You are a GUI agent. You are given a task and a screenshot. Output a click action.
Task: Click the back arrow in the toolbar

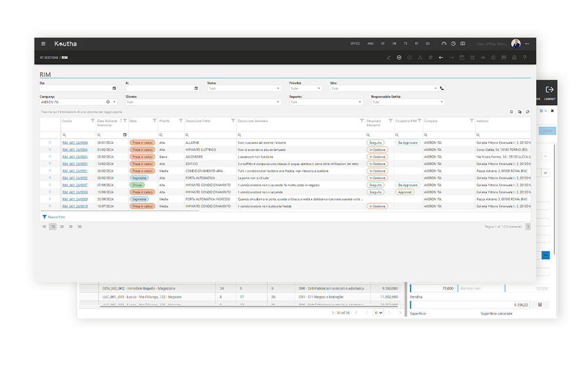pyautogui.click(x=441, y=58)
